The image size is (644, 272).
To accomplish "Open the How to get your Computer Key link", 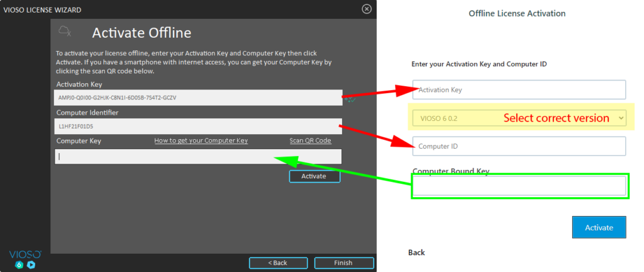I will pyautogui.click(x=201, y=141).
